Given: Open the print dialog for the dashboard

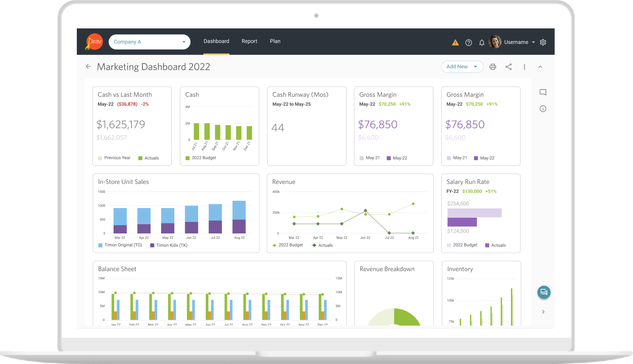Looking at the screenshot, I should (x=493, y=66).
